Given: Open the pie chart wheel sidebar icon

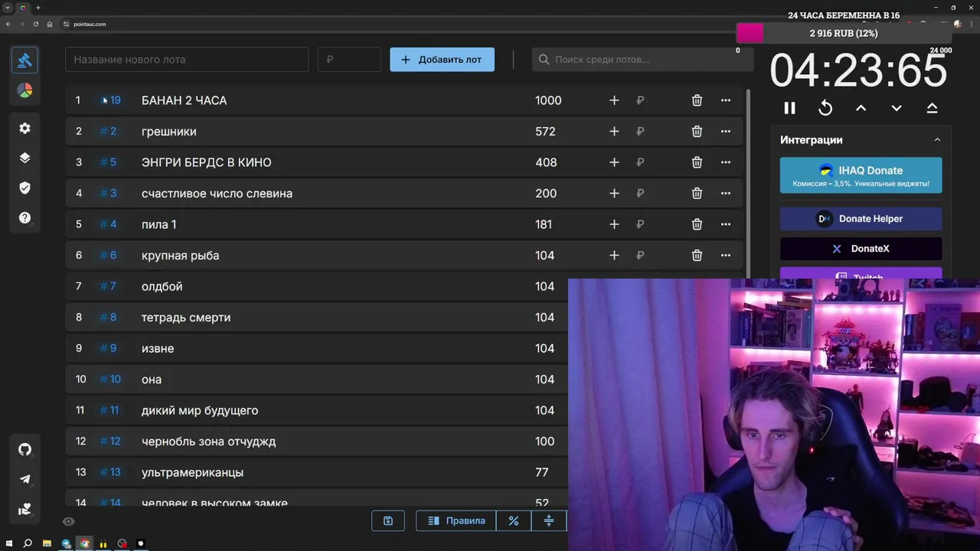Looking at the screenshot, I should click(24, 90).
